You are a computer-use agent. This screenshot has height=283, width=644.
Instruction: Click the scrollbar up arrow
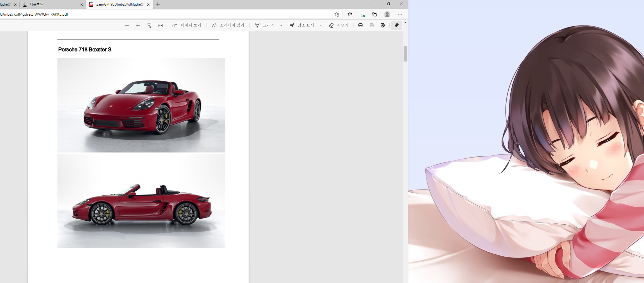[405, 22]
